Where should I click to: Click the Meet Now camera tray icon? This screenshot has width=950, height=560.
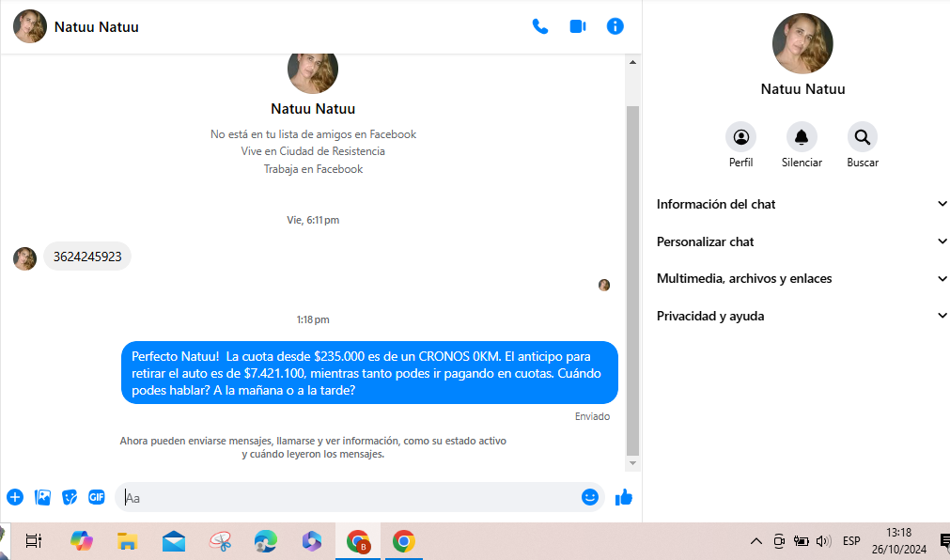(x=779, y=541)
